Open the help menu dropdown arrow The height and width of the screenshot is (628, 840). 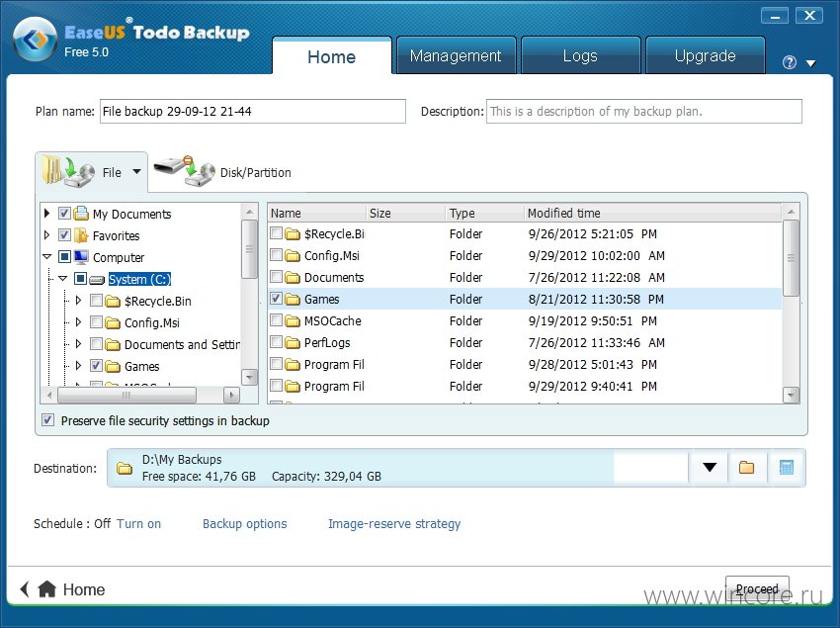(x=811, y=63)
